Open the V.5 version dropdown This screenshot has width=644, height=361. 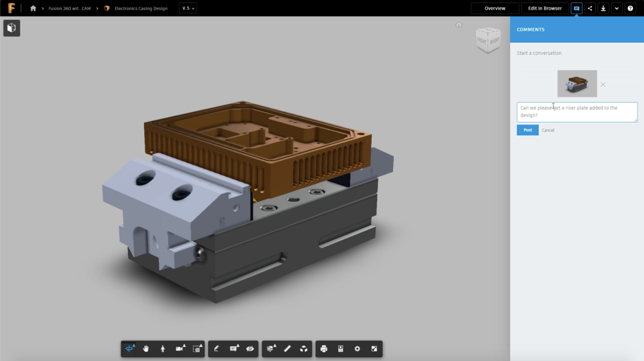187,8
